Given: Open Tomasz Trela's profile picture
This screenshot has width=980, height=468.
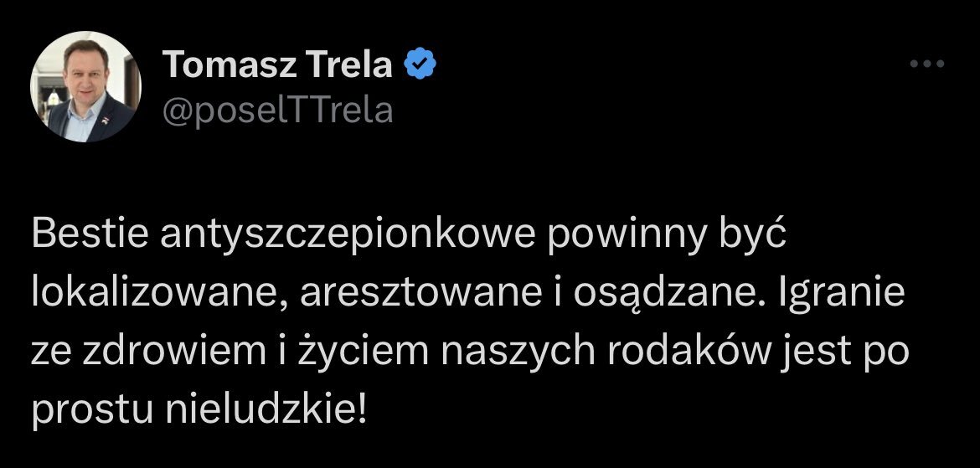Looking at the screenshot, I should click(x=85, y=86).
